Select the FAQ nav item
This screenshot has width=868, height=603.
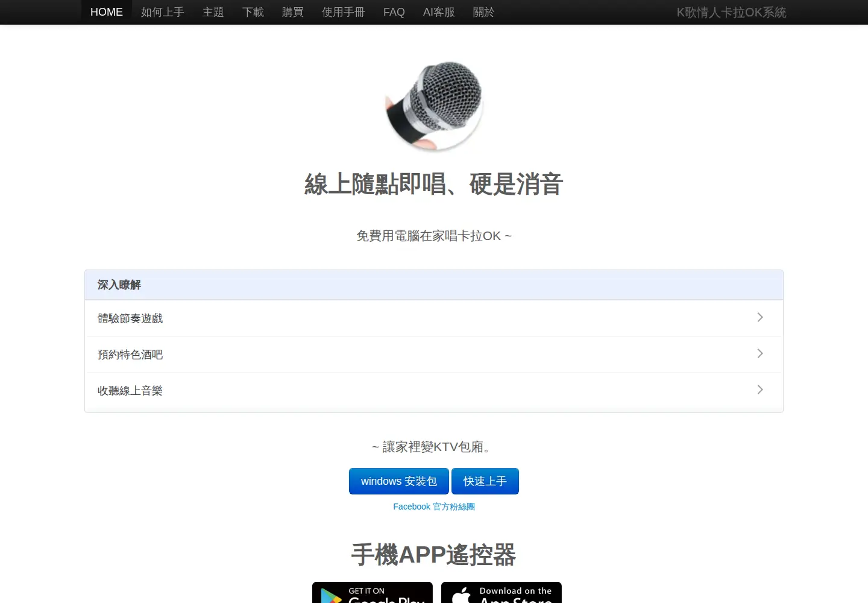[394, 12]
